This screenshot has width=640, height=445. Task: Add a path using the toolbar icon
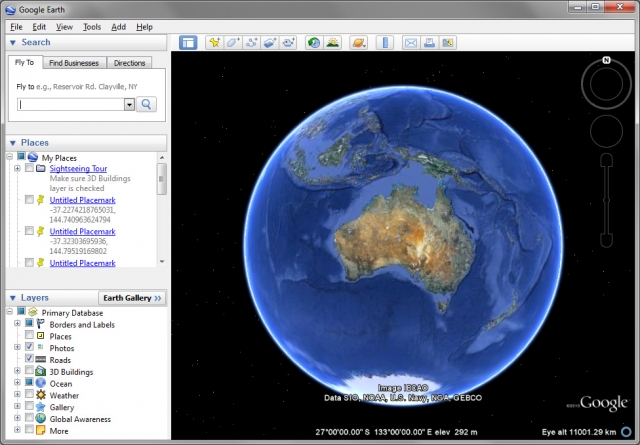pos(251,42)
